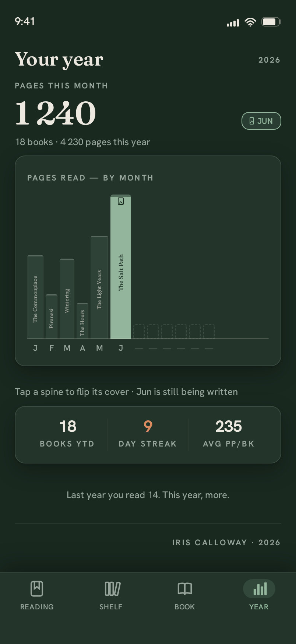This screenshot has width=296, height=644.
Task: Tap the 18 books YTD stat
Action: [67, 434]
